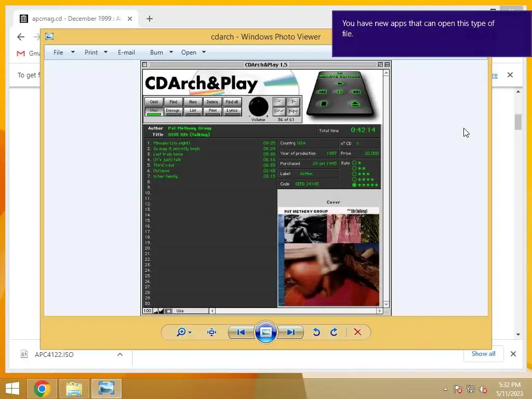Close the Chrome downloads bar

pyautogui.click(x=513, y=354)
